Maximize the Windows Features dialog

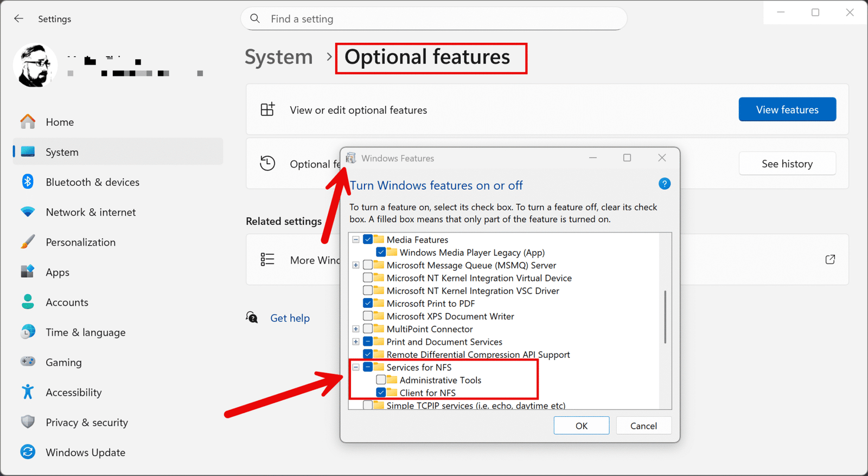pos(627,158)
